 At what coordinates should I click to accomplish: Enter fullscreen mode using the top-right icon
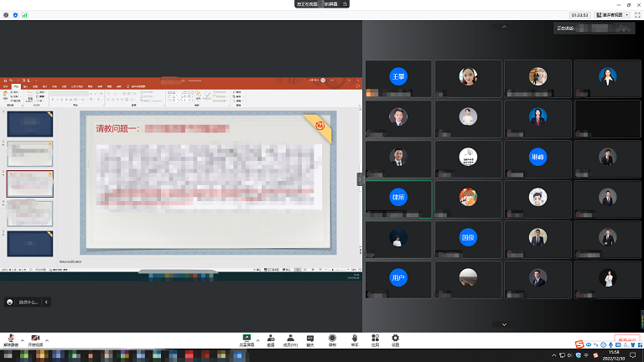(x=636, y=15)
